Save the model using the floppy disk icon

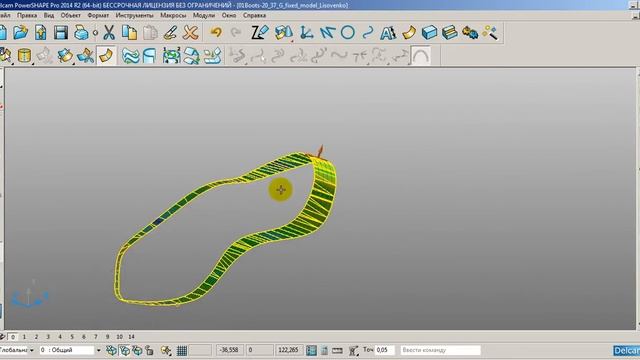[61, 33]
